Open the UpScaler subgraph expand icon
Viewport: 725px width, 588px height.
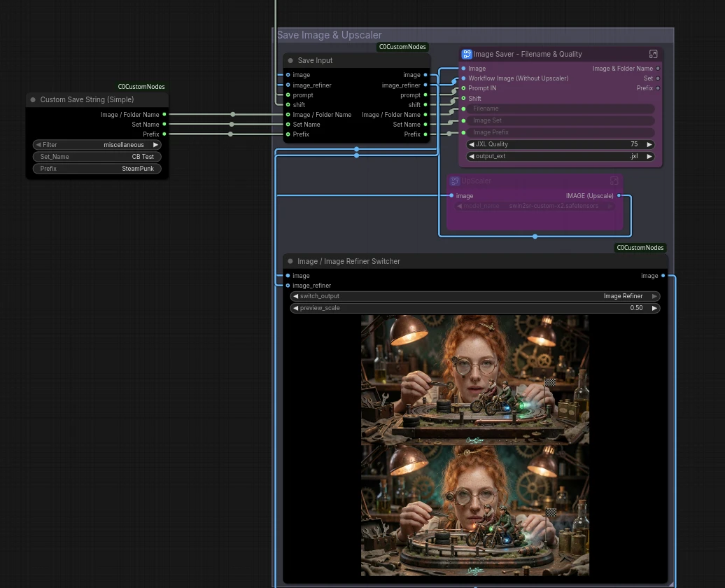tap(614, 181)
